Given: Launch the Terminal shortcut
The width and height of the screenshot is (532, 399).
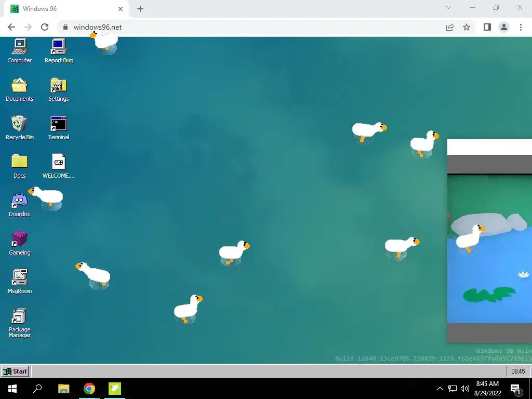Looking at the screenshot, I should pyautogui.click(x=59, y=128).
